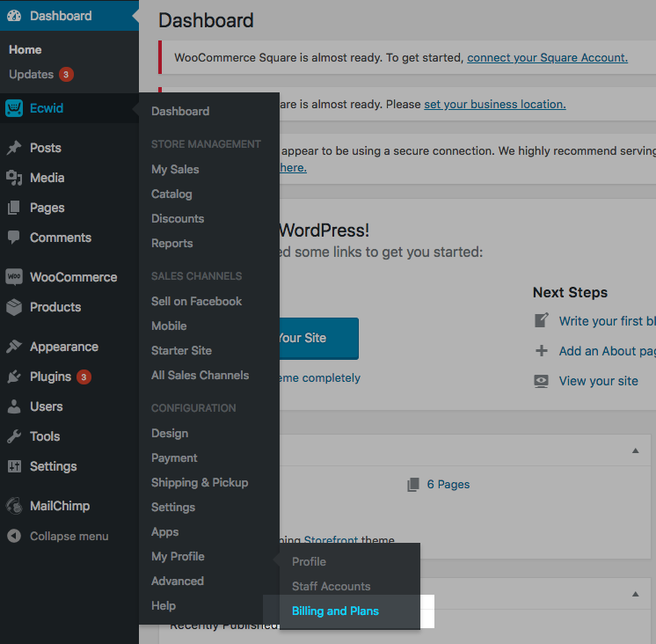Click the pencil icon by Write your first
The width and height of the screenshot is (656, 644).
tap(542, 320)
